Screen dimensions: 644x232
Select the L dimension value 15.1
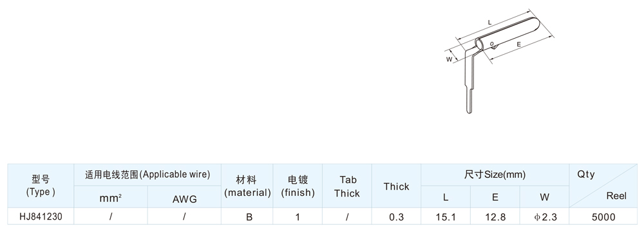[446, 217]
